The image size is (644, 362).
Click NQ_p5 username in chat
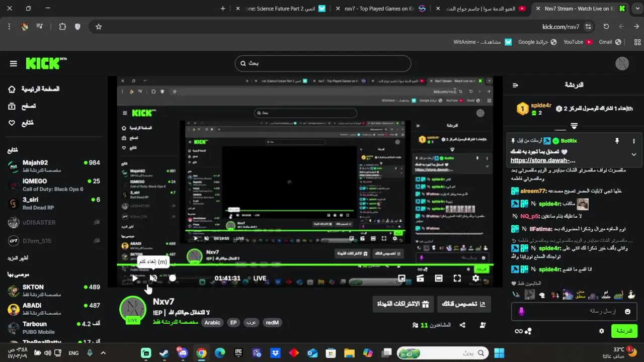tap(529, 216)
